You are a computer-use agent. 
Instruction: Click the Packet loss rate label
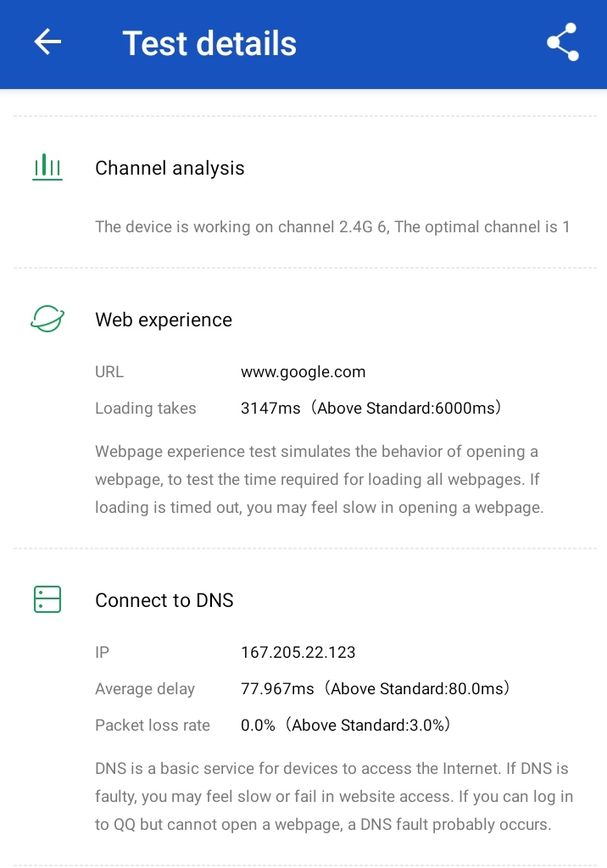[153, 725]
